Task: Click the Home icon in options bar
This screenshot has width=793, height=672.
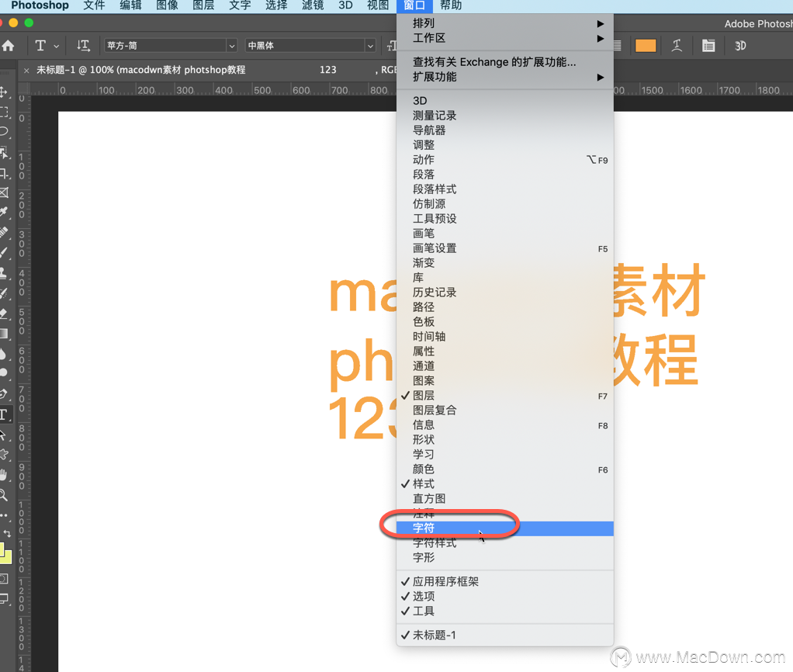Action: (x=8, y=46)
